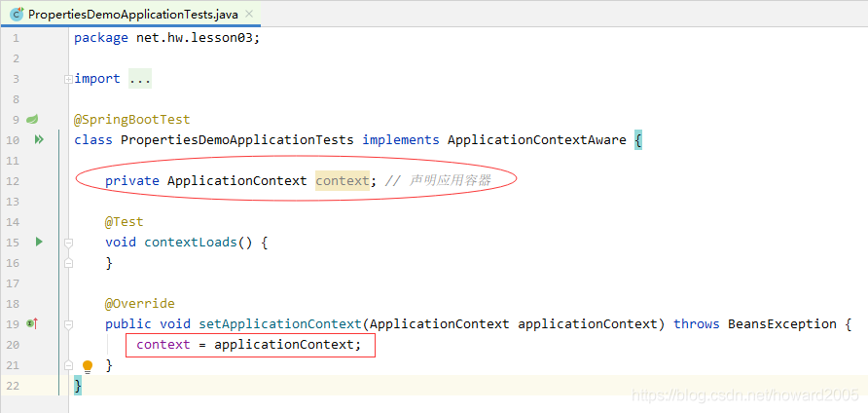
Task: Click ApplicationContextAware interface name
Action: coord(537,139)
